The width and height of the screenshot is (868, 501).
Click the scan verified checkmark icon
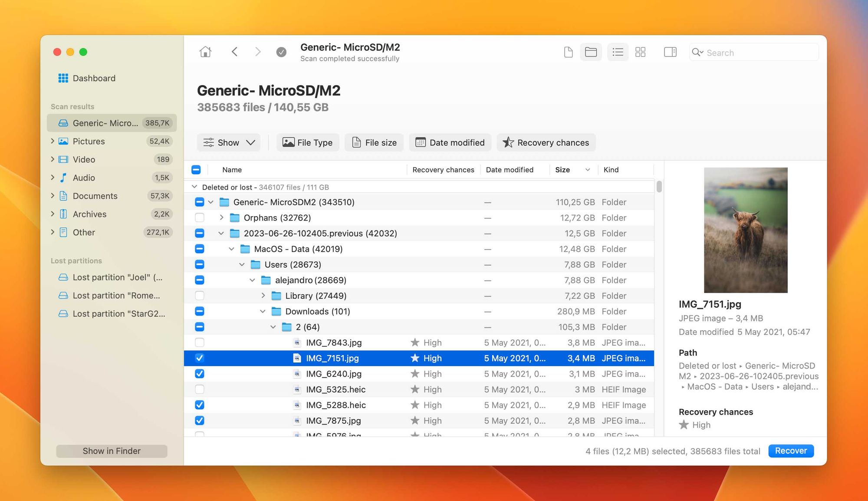[x=281, y=53]
